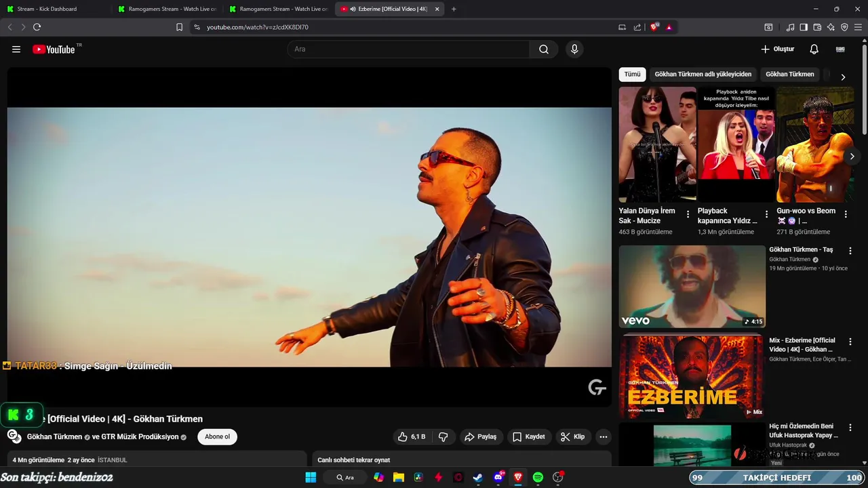The image size is (868, 488).
Task: Select the Gökhan Türkmen filter chip
Action: [x=790, y=75]
